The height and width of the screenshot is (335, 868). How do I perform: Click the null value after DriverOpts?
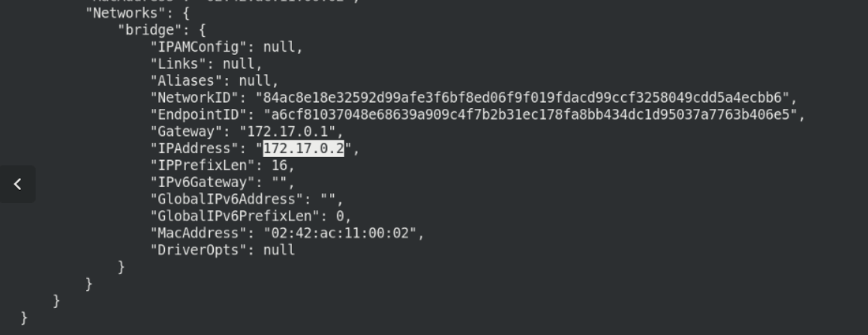point(279,250)
